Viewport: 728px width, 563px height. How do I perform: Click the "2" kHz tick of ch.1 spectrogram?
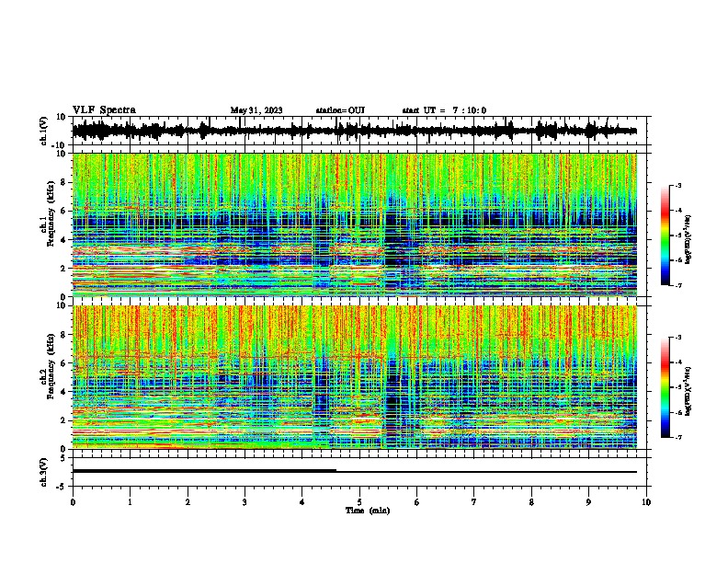click(64, 268)
